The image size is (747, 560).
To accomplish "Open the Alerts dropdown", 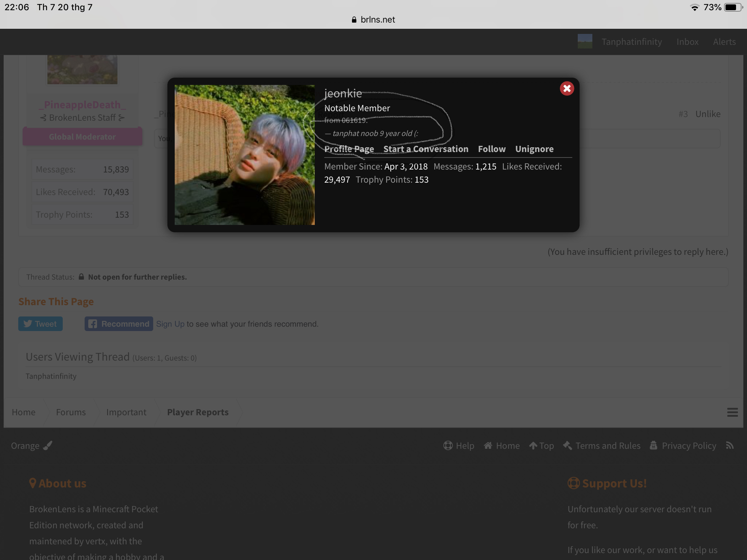I will (x=724, y=42).
